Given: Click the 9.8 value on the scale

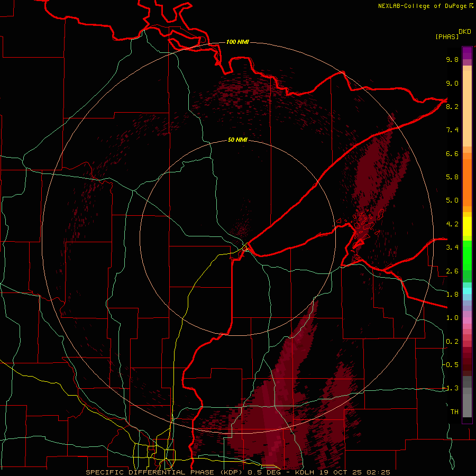Looking at the screenshot, I should point(452,59).
